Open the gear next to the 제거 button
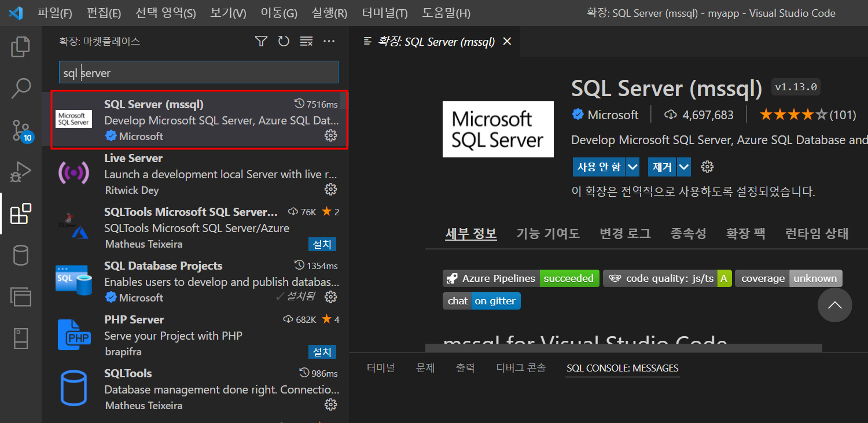The image size is (868, 423). pyautogui.click(x=707, y=167)
